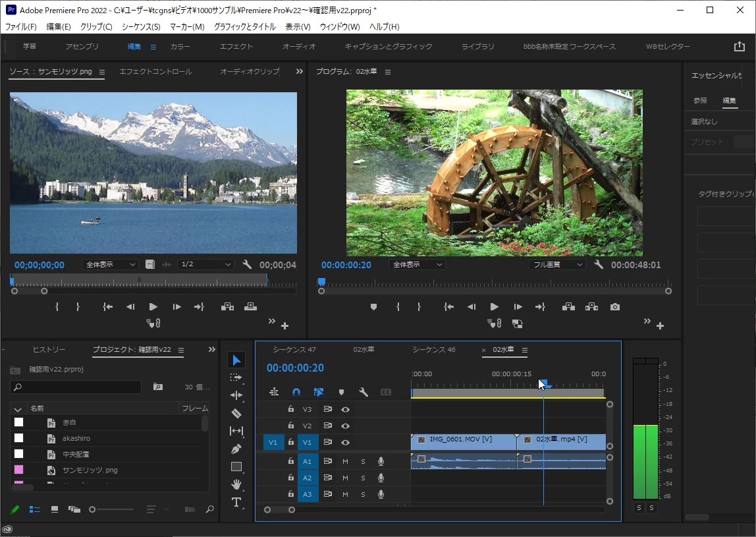Image resolution: width=756 pixels, height=537 pixels.
Task: Click the project panel icon size slider
Action: click(x=94, y=509)
